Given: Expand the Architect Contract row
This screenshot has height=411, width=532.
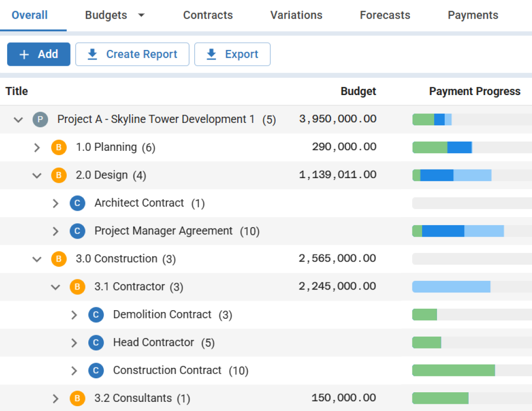Looking at the screenshot, I should point(55,203).
